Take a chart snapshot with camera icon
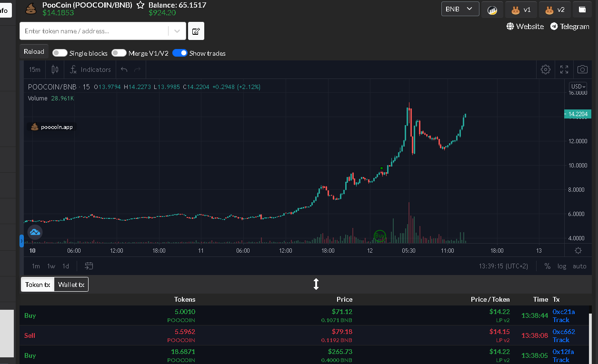Viewport: 598px width, 364px height. 582,69
